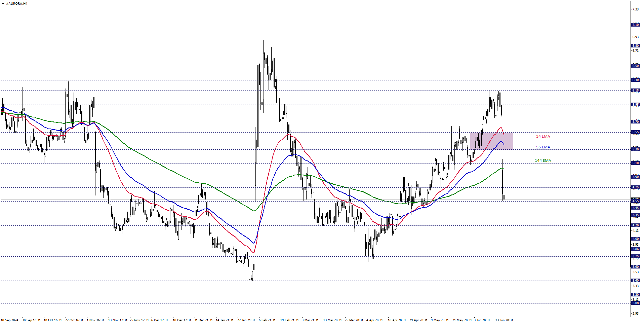Click the 27 Jan 21:31 date label
The image size is (644, 324).
tap(246, 320)
